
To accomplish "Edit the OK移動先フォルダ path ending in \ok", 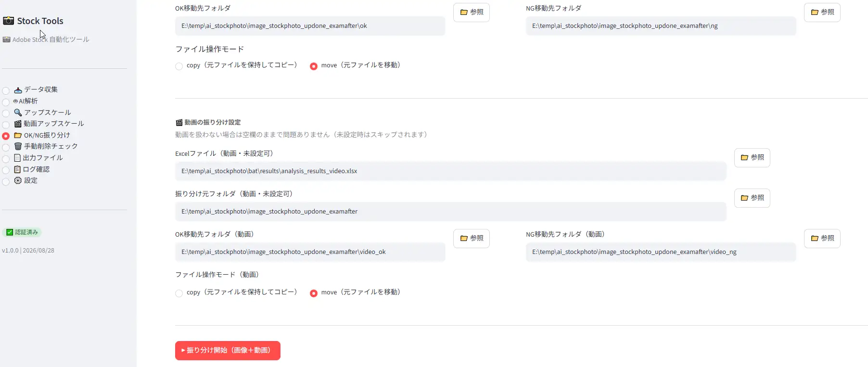I will pyautogui.click(x=310, y=26).
